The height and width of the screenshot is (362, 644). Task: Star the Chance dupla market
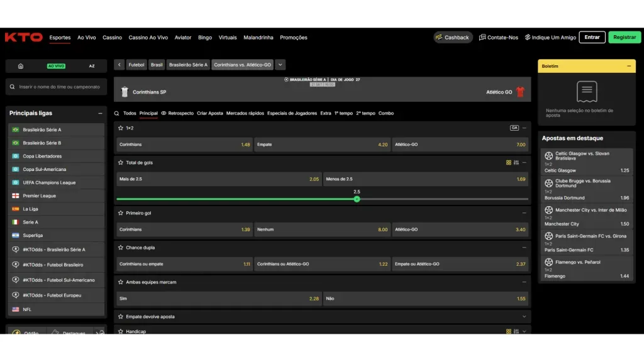pyautogui.click(x=121, y=248)
